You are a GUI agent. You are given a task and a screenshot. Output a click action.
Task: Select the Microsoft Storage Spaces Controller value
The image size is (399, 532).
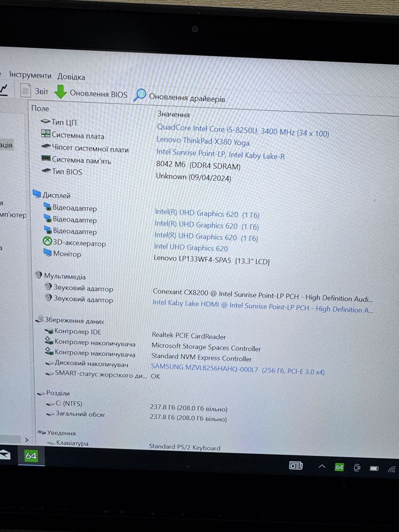206,347
